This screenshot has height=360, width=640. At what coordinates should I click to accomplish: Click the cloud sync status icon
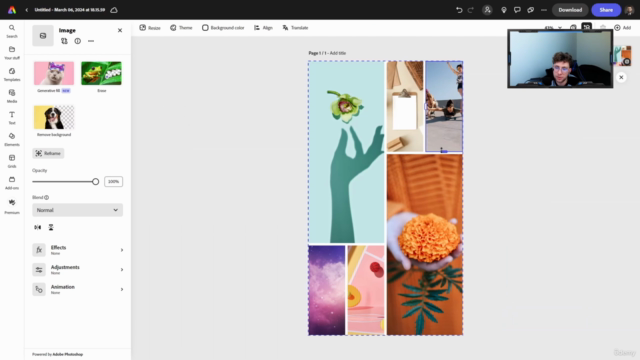click(114, 10)
